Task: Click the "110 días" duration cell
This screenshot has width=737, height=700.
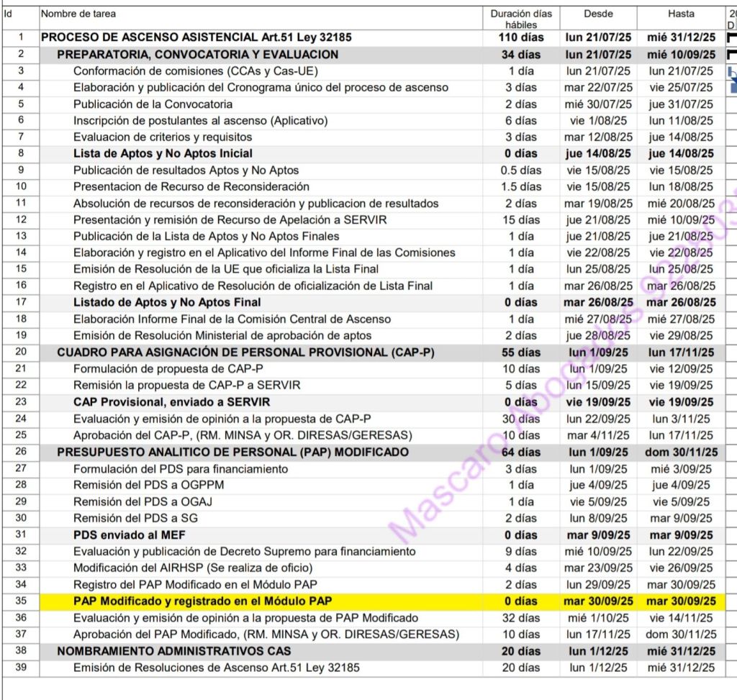Action: click(x=521, y=37)
